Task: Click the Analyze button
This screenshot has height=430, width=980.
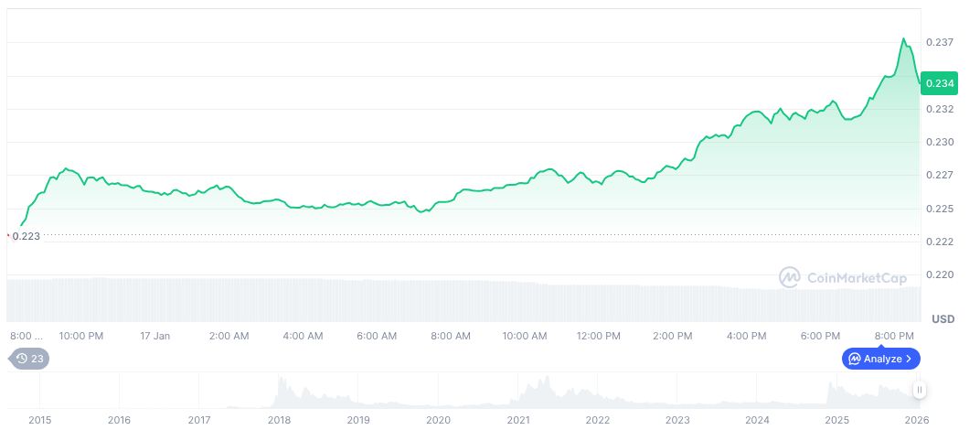Action: tap(880, 359)
